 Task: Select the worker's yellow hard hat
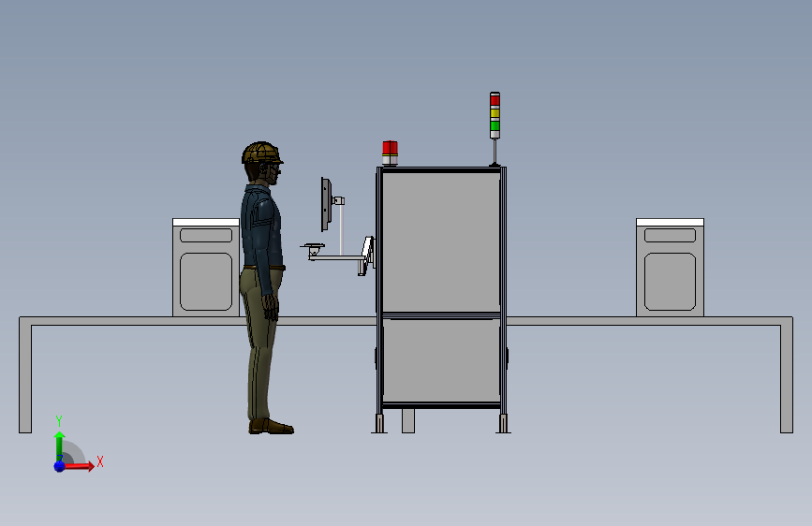pyautogui.click(x=262, y=153)
